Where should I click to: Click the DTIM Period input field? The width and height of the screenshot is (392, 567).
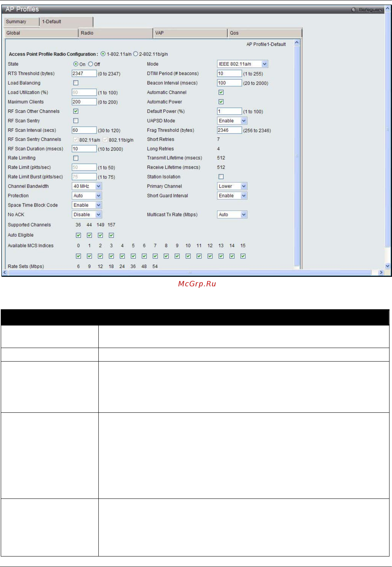(229, 73)
